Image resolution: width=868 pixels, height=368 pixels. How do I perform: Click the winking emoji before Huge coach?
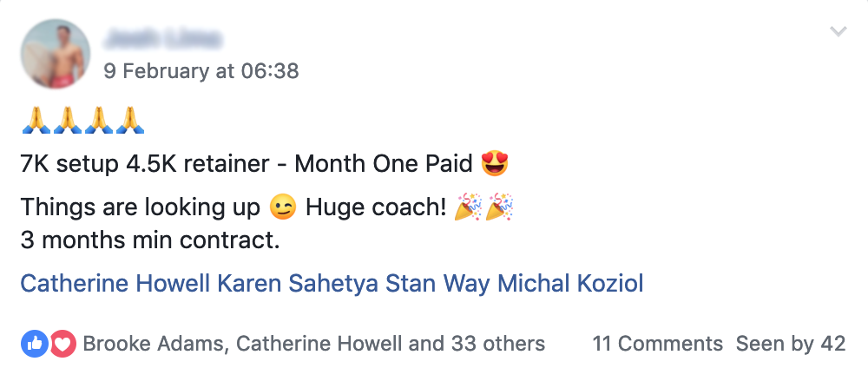(282, 207)
